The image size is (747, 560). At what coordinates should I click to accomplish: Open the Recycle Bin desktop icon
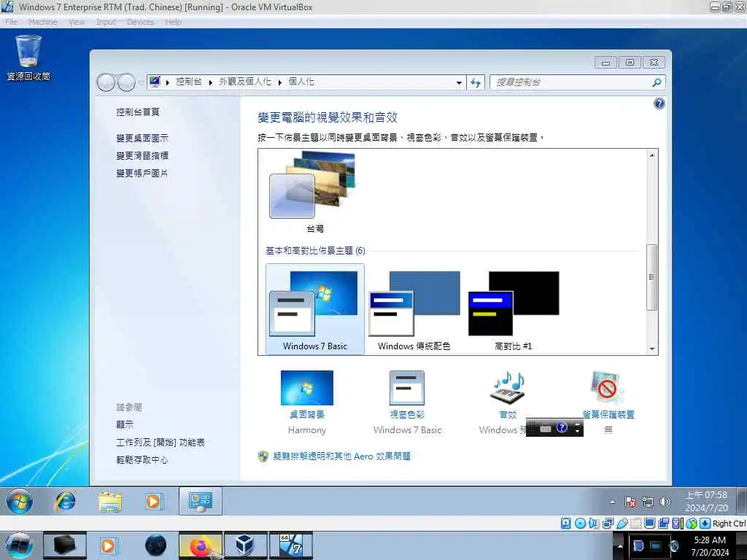28,58
